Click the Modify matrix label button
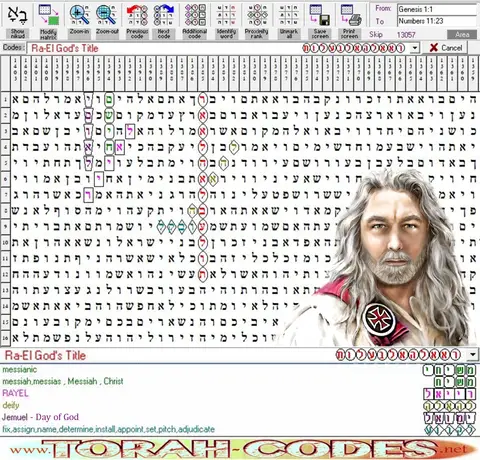This screenshot has height=460, width=480. pyautogui.click(x=49, y=34)
